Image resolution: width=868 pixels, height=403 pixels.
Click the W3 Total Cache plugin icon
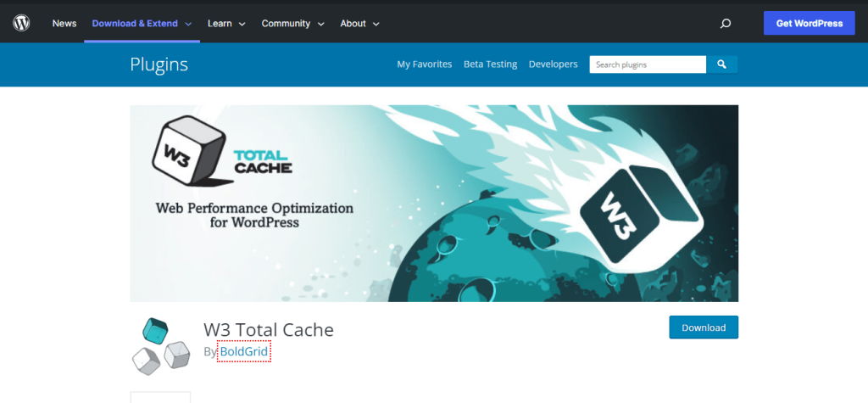tap(160, 346)
